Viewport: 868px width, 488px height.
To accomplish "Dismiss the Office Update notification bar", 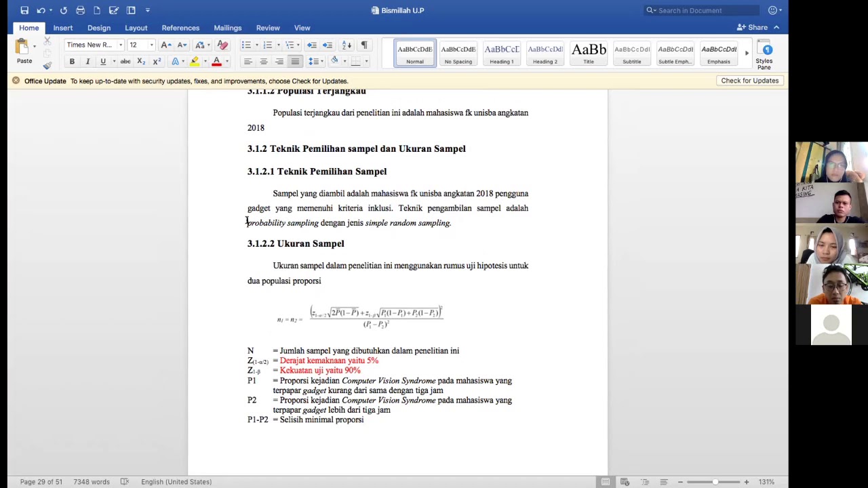I will [x=16, y=81].
